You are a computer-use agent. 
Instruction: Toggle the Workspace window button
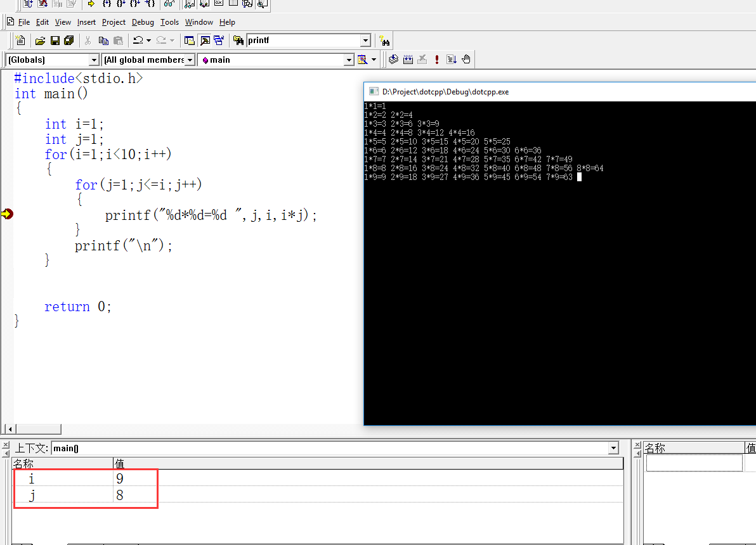(189, 41)
